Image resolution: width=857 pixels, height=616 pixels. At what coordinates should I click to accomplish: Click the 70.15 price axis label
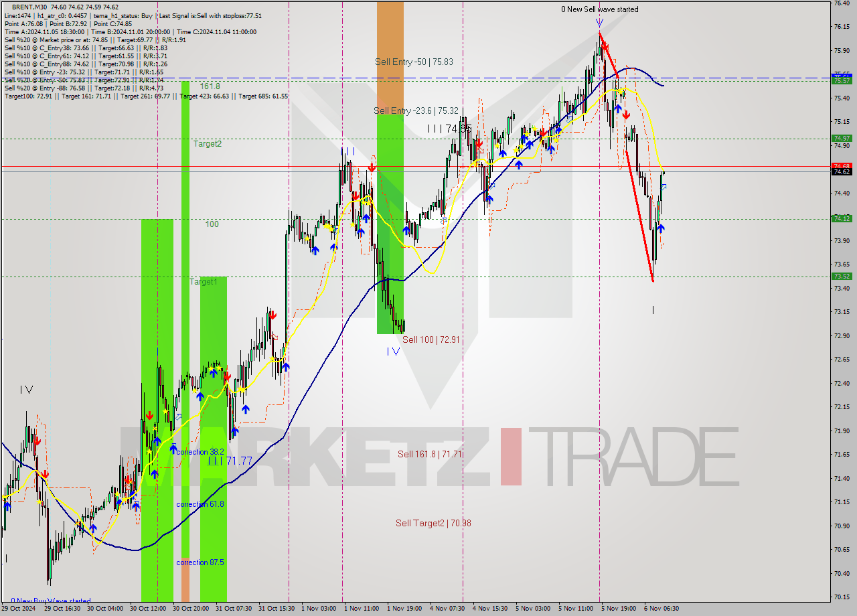click(842, 597)
